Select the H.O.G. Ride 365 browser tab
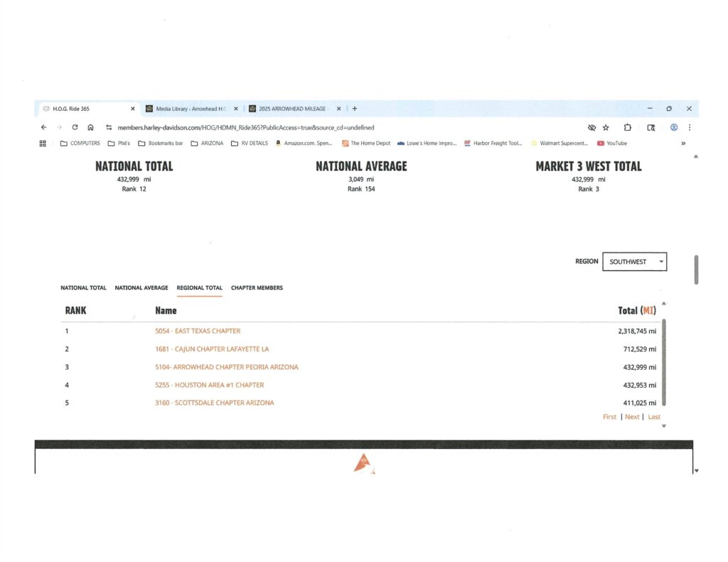 87,109
